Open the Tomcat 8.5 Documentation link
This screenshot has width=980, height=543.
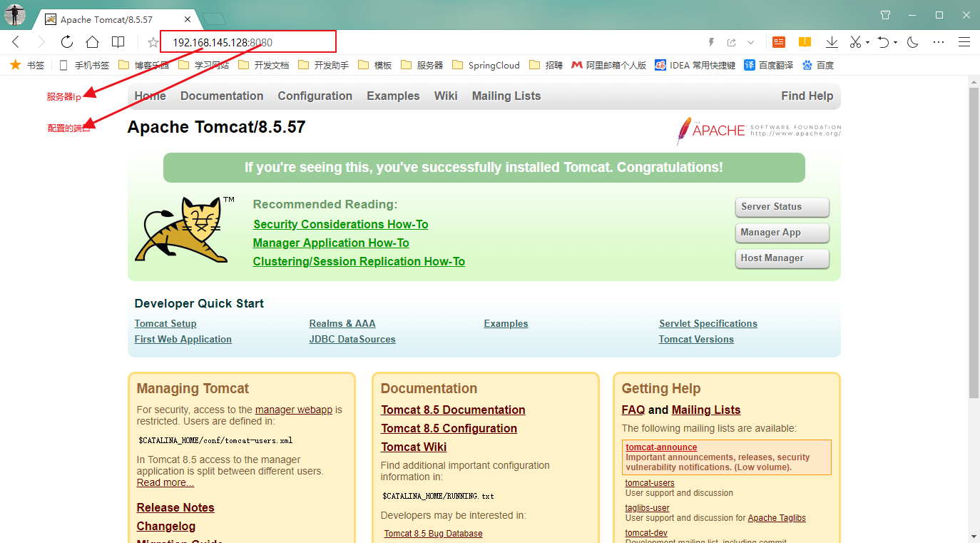[x=453, y=410]
